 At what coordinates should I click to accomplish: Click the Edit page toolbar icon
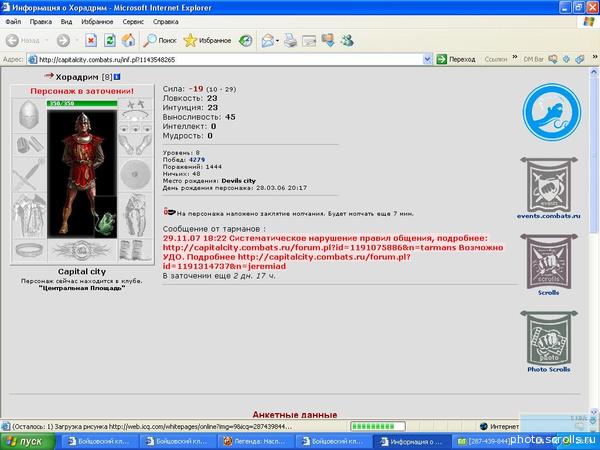309,41
